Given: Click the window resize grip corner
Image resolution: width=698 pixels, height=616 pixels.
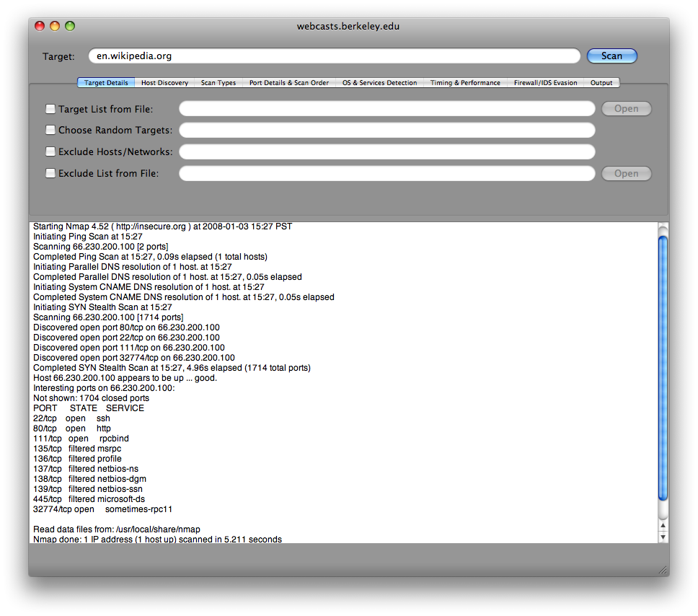Looking at the screenshot, I should click(x=662, y=569).
